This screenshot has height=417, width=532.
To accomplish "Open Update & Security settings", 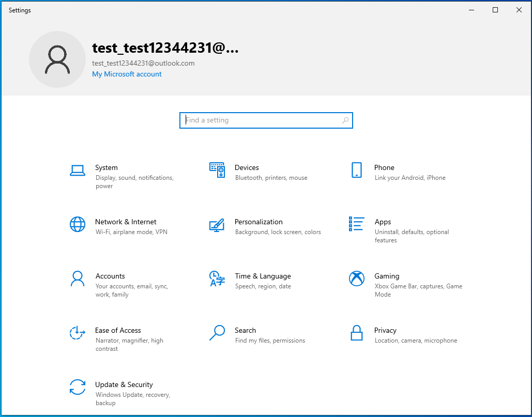I will click(124, 389).
